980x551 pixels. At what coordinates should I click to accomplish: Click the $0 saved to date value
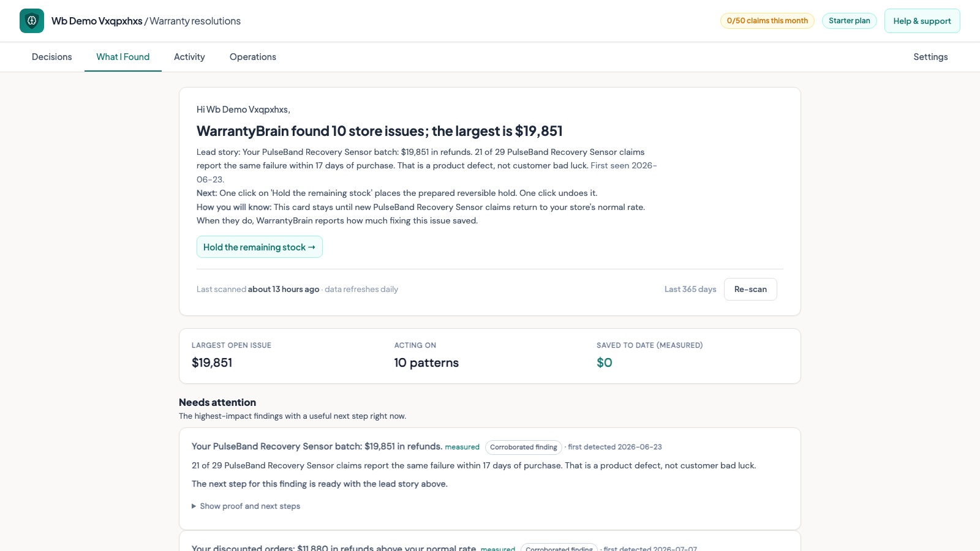tap(605, 362)
